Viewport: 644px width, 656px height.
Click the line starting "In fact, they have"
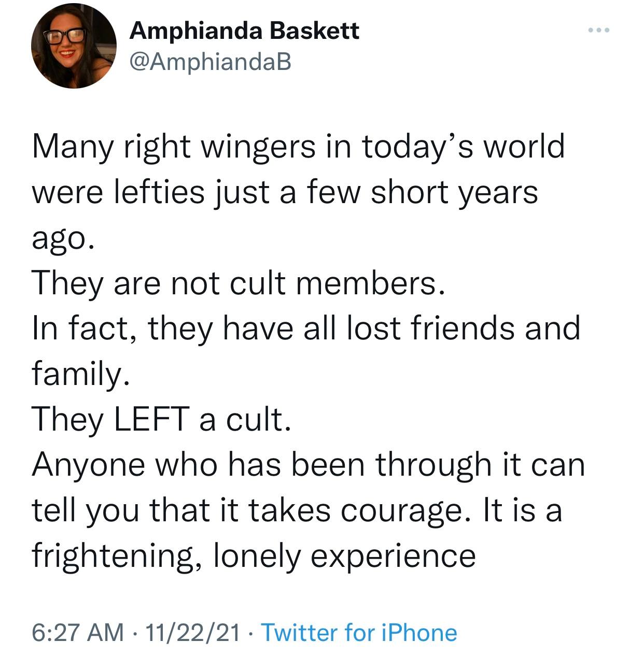click(306, 329)
